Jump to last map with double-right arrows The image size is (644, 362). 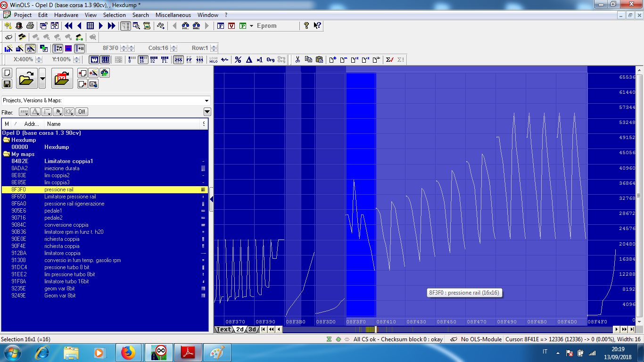[111, 26]
